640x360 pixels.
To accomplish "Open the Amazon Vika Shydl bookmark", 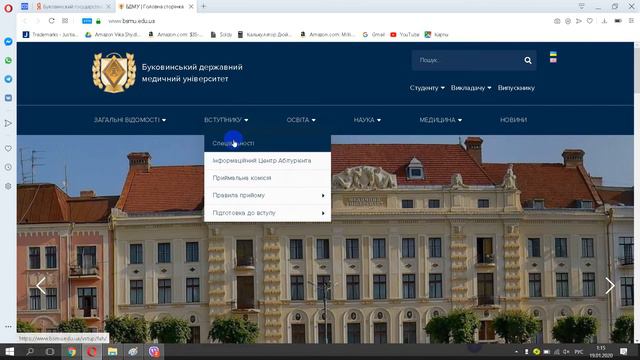I will point(113,35).
